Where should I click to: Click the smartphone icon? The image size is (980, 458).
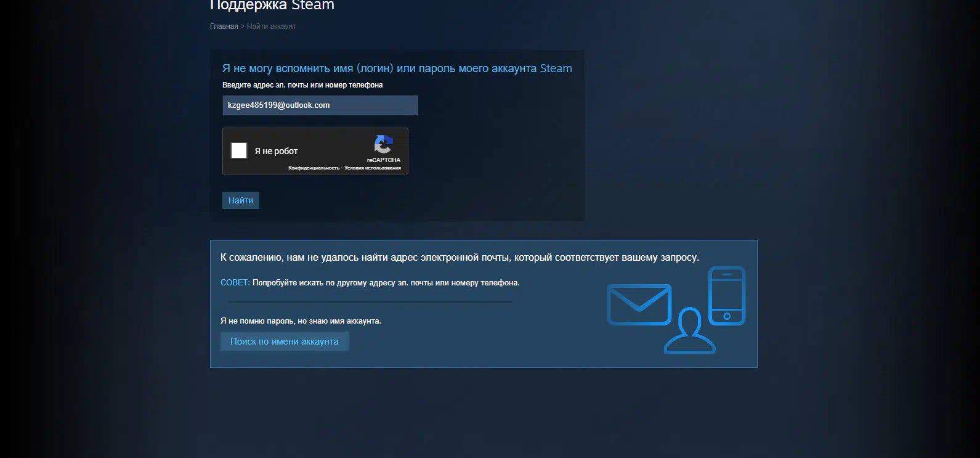pyautogui.click(x=727, y=296)
